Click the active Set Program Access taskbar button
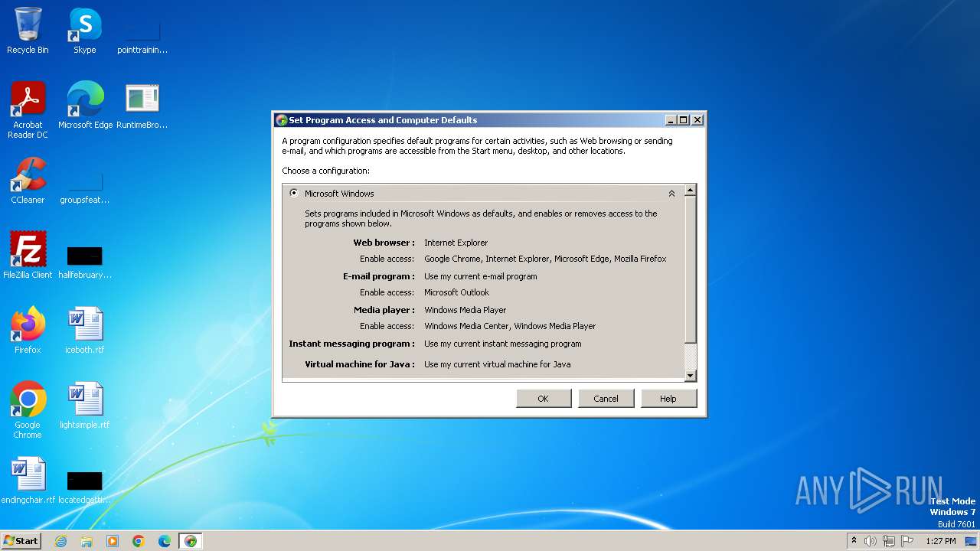This screenshot has width=980, height=551. 191,541
